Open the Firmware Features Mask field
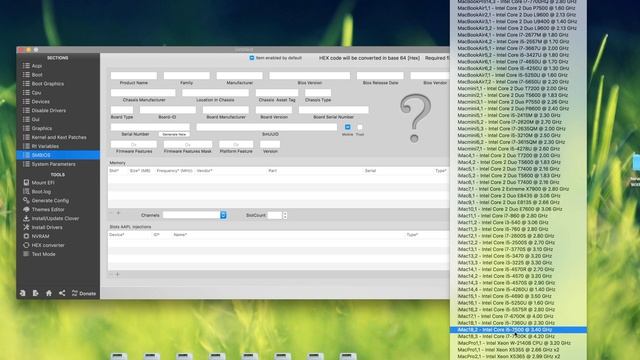640x360 pixels. tap(188, 144)
